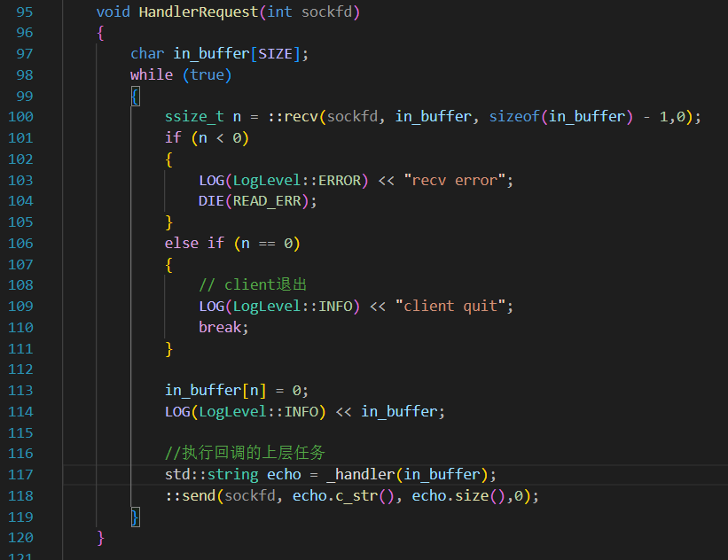
Task: Click the 'sizeof' keyword on line 100
Action: click(x=514, y=116)
